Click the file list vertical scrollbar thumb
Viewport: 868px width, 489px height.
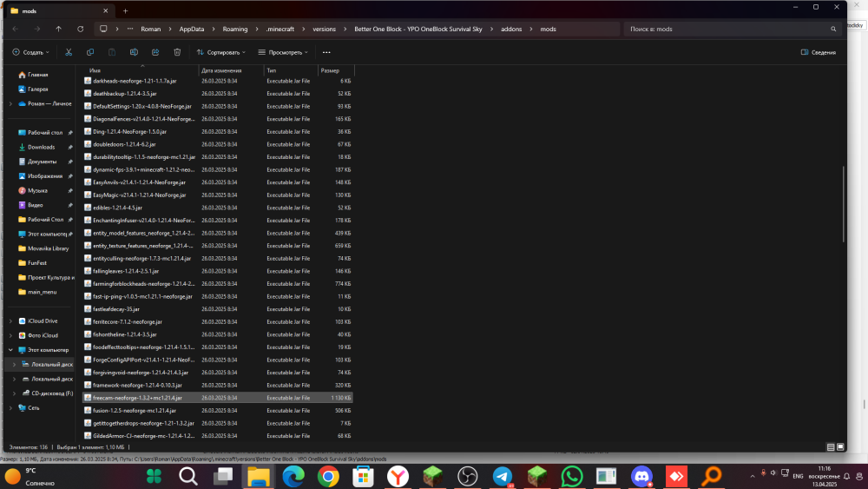(x=844, y=204)
